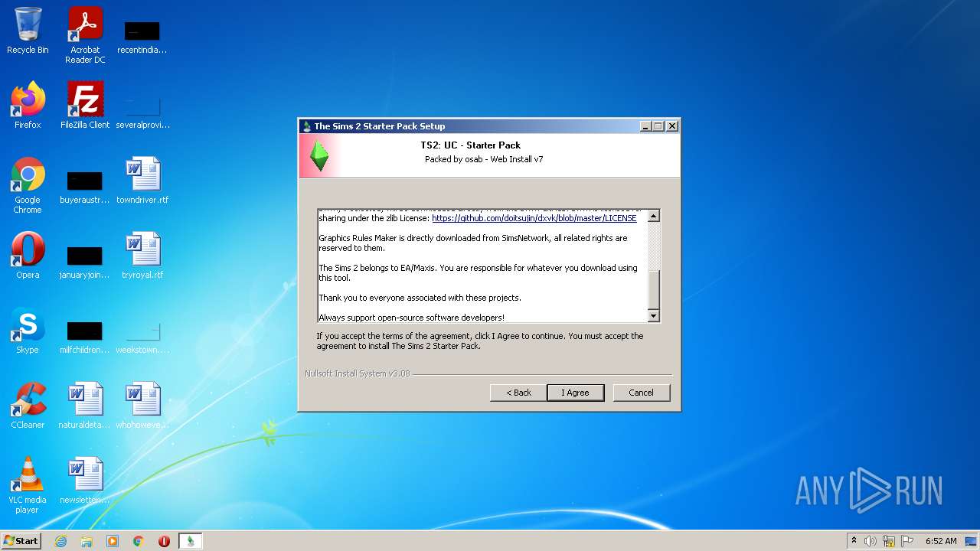Open Google Chrome desktop shortcut
Viewport: 980px width, 551px height.
pyautogui.click(x=28, y=186)
